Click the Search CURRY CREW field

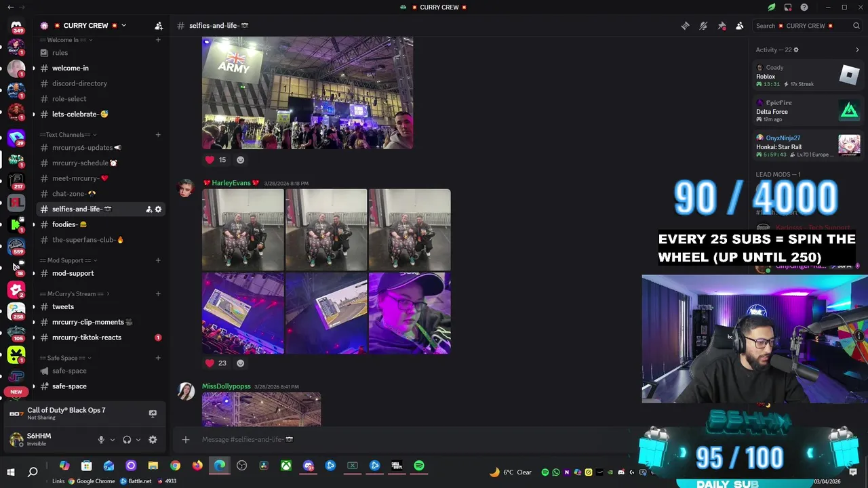tap(807, 26)
